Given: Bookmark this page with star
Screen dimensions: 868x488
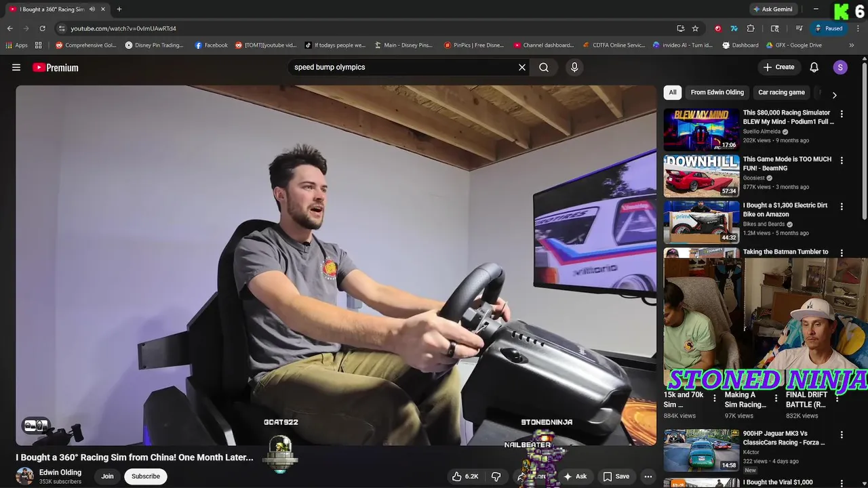Looking at the screenshot, I should (695, 28).
